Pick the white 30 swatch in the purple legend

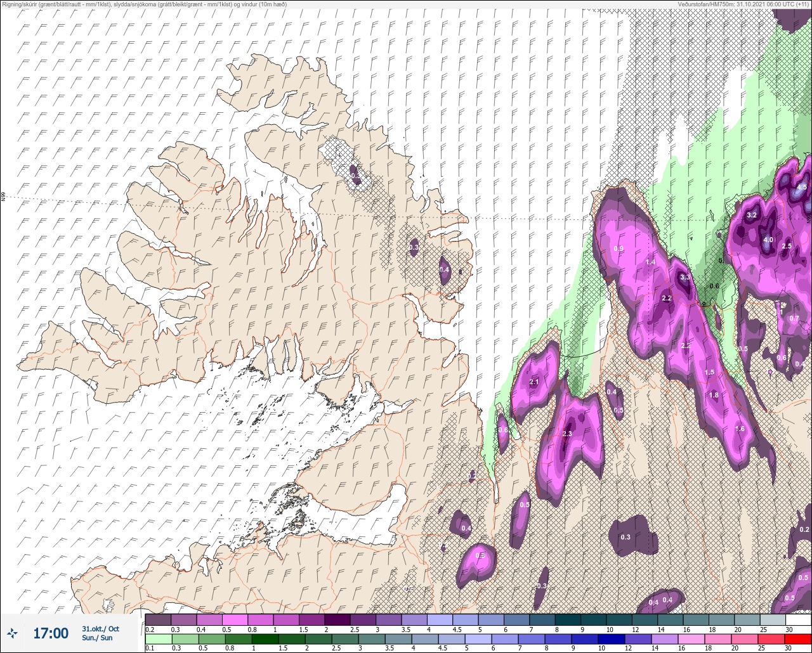click(798, 619)
